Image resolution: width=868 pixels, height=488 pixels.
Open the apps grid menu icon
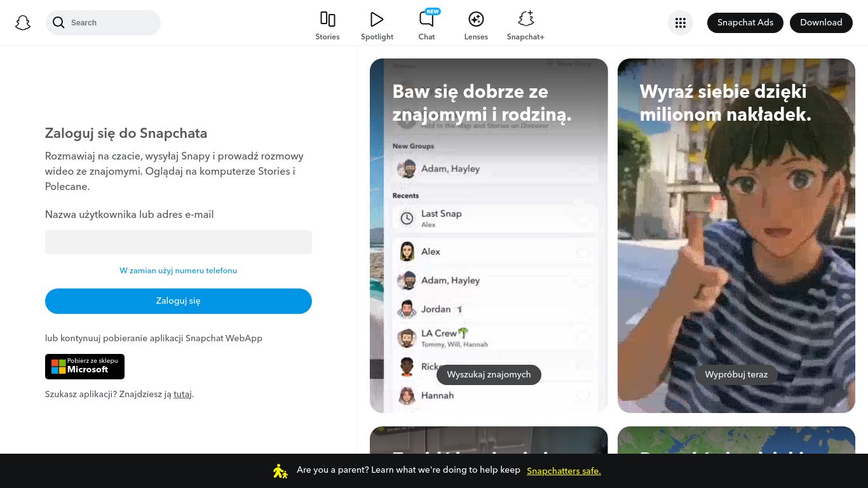click(681, 23)
